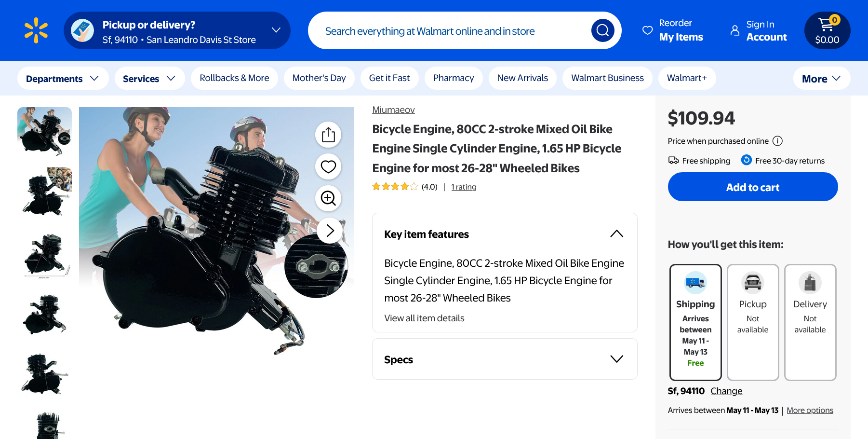This screenshot has width=868, height=439.
Task: Click the four-star rating stars
Action: click(x=395, y=187)
